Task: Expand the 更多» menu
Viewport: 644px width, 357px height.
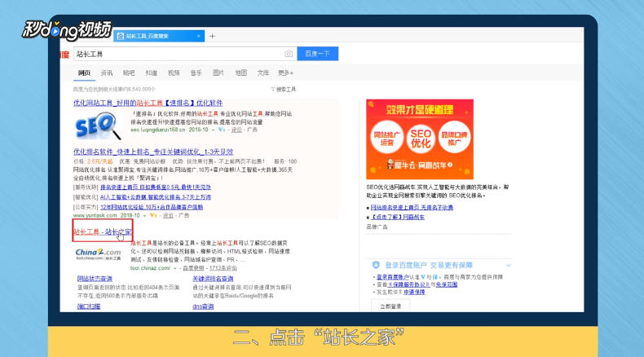Action: click(x=285, y=73)
